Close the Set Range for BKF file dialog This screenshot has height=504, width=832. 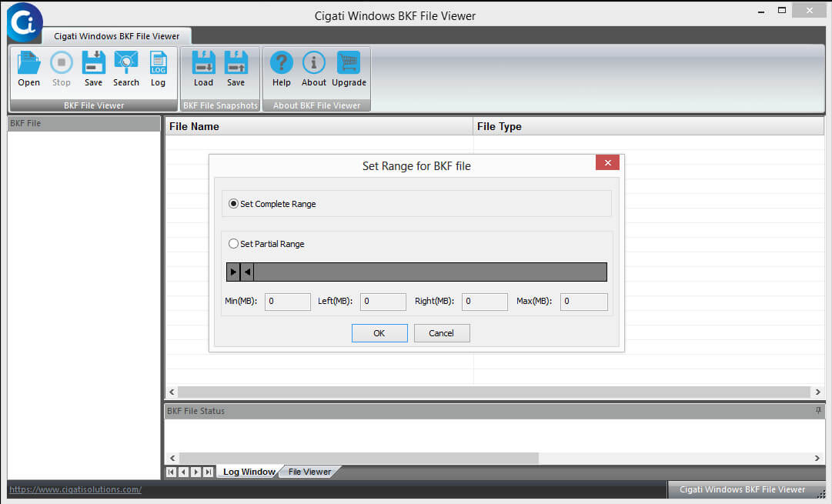pyautogui.click(x=607, y=162)
